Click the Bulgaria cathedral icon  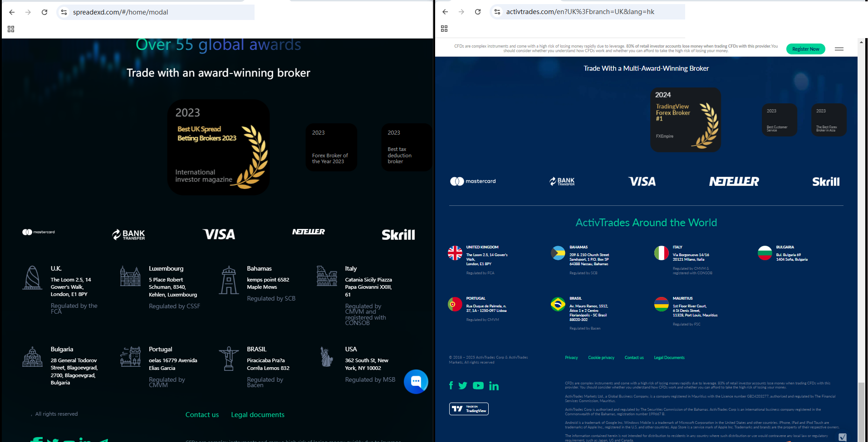click(33, 357)
